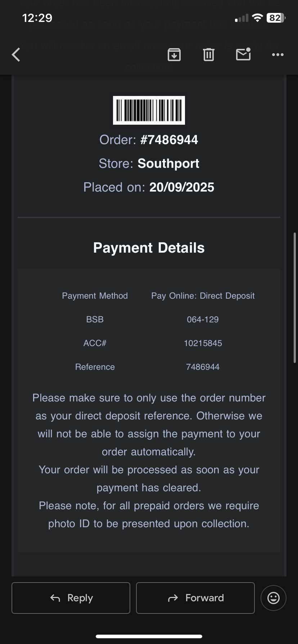This screenshot has width=298, height=644.
Task: Tap the BSB number 064-129
Action: [x=203, y=319]
